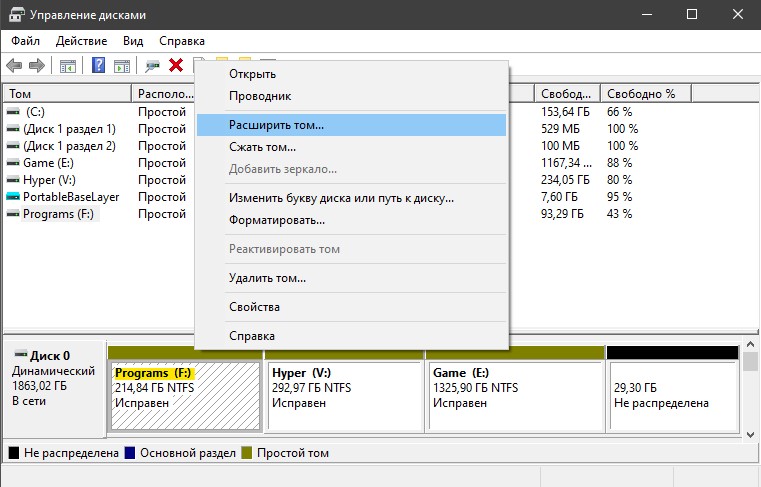This screenshot has height=487, width=761.
Task: Open Свойства from context menu
Action: coord(351,307)
